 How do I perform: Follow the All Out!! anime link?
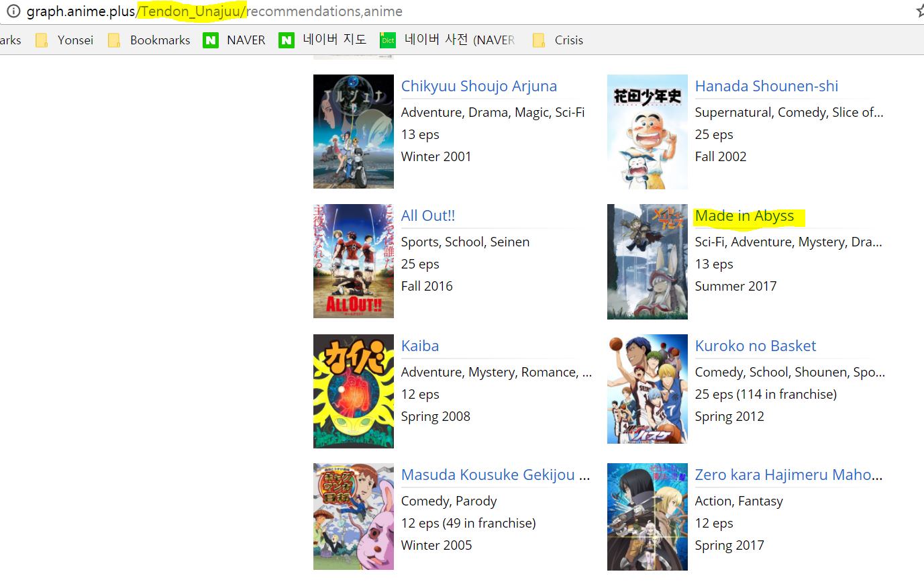click(x=428, y=216)
